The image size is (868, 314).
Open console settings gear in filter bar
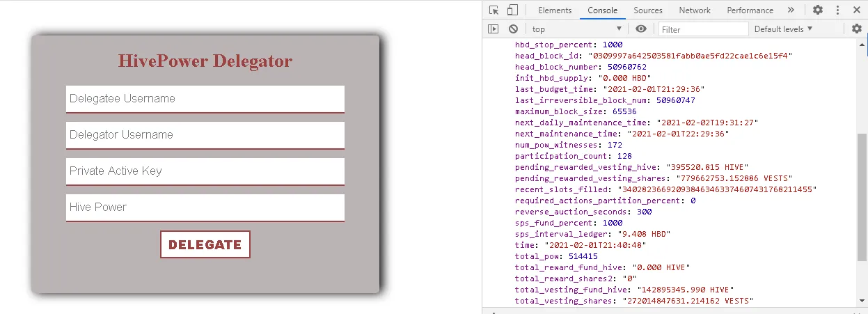[857, 29]
